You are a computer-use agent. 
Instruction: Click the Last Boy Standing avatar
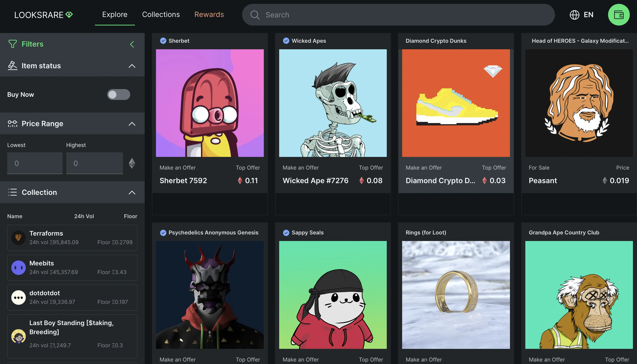coord(19,336)
